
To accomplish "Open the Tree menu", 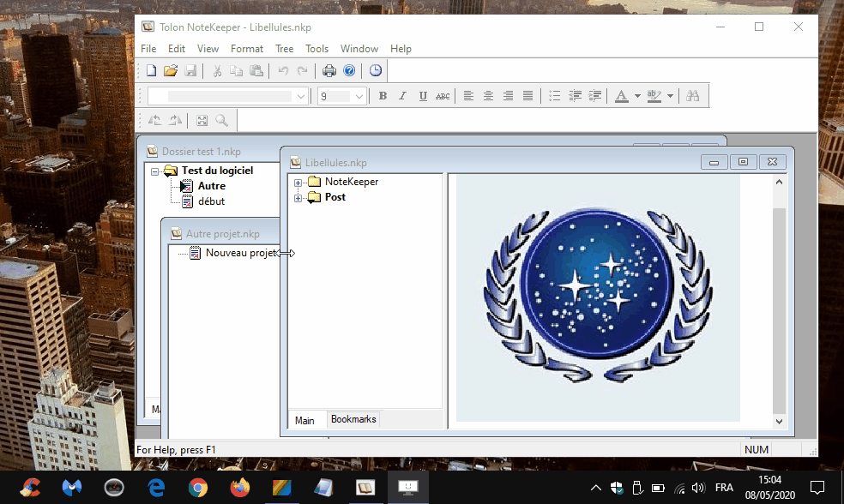I will pyautogui.click(x=284, y=48).
